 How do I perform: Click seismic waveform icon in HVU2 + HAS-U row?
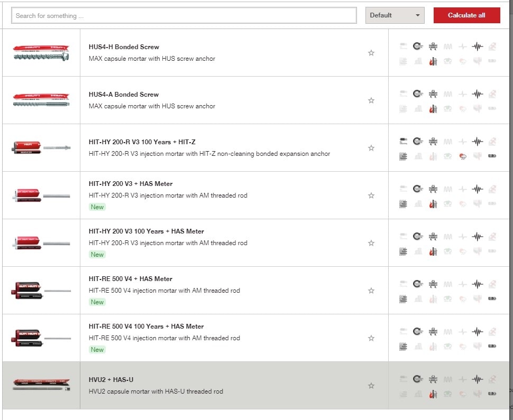(x=477, y=379)
